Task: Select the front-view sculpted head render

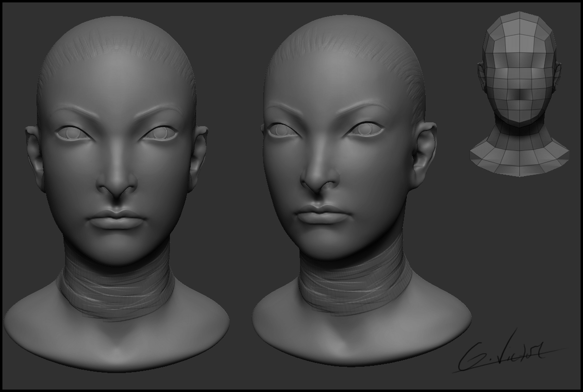Action: [x=117, y=194]
